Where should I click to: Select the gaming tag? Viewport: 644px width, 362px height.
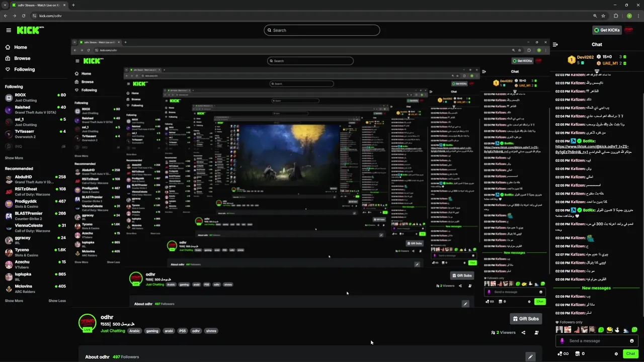pos(152,331)
